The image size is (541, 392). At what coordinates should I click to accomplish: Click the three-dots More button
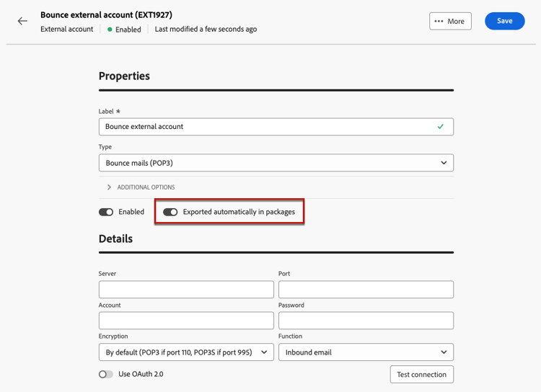[450, 21]
